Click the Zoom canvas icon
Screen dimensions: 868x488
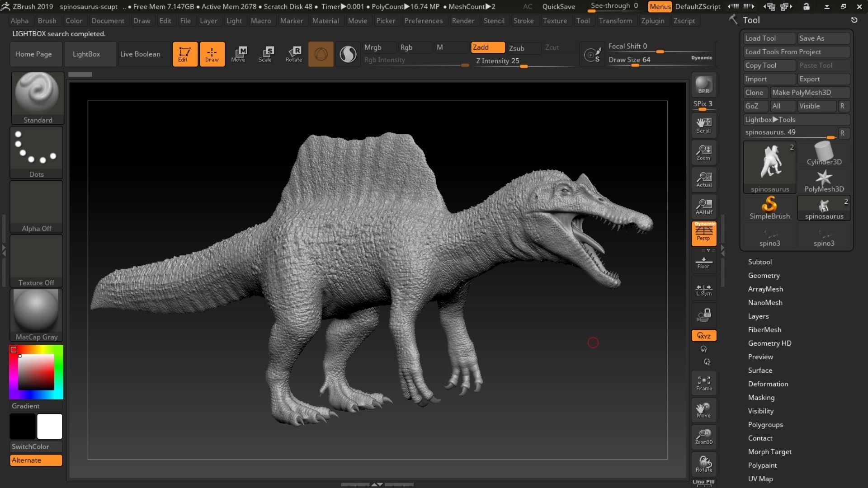point(704,152)
